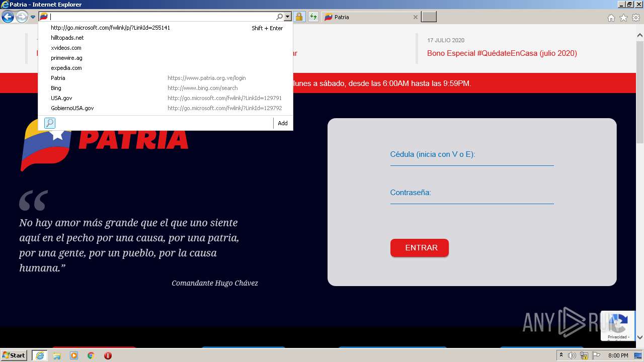The image size is (644, 362).
Task: Choose the GobiernoUSA.gov favorites entry
Action: coord(166,108)
